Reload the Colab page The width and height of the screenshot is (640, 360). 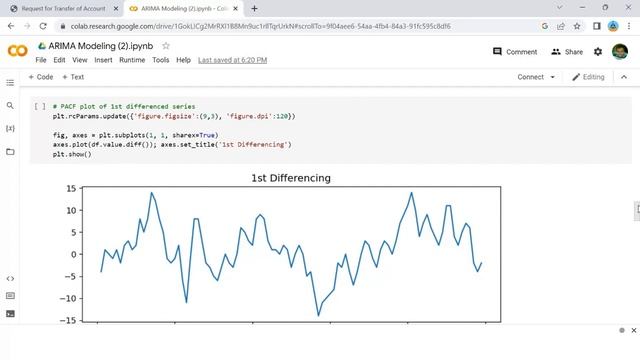click(43, 26)
